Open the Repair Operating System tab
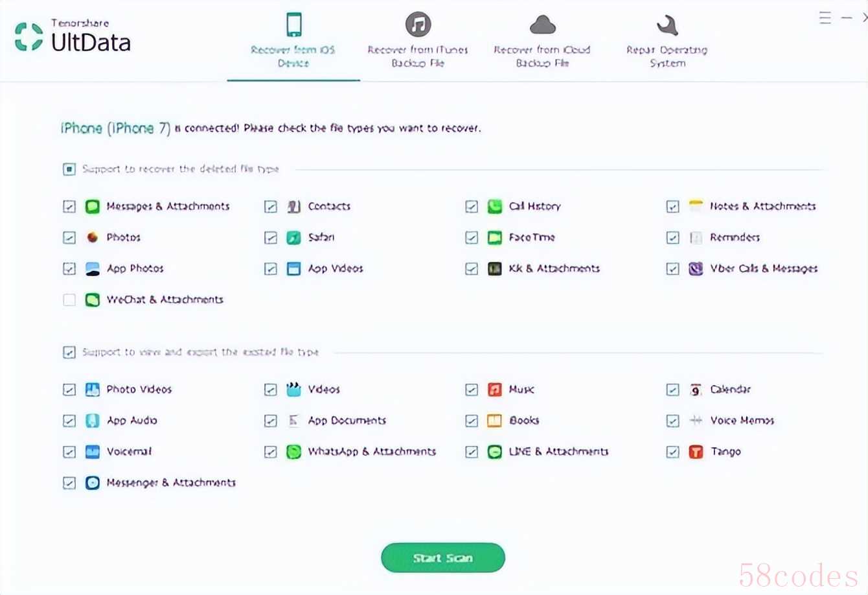 [667, 40]
